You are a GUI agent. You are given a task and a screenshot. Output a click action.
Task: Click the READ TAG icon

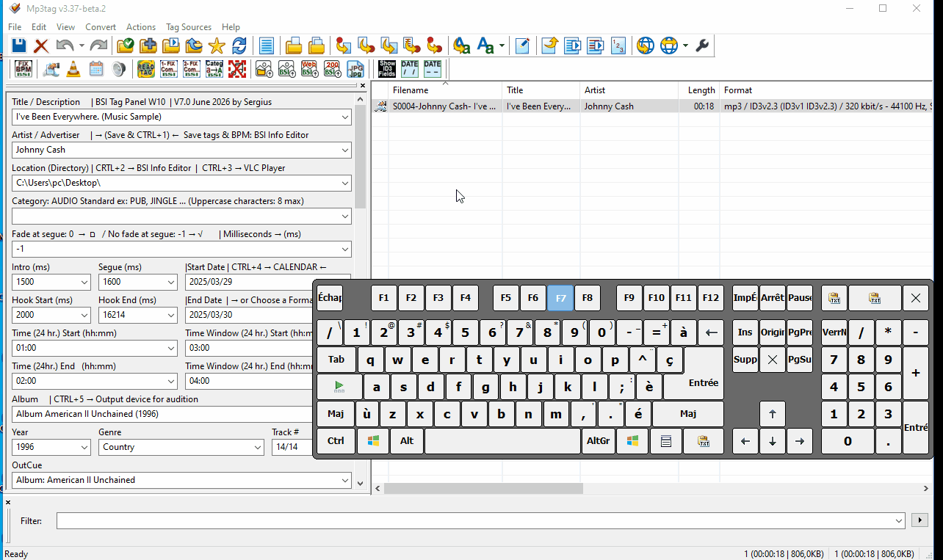(x=146, y=69)
